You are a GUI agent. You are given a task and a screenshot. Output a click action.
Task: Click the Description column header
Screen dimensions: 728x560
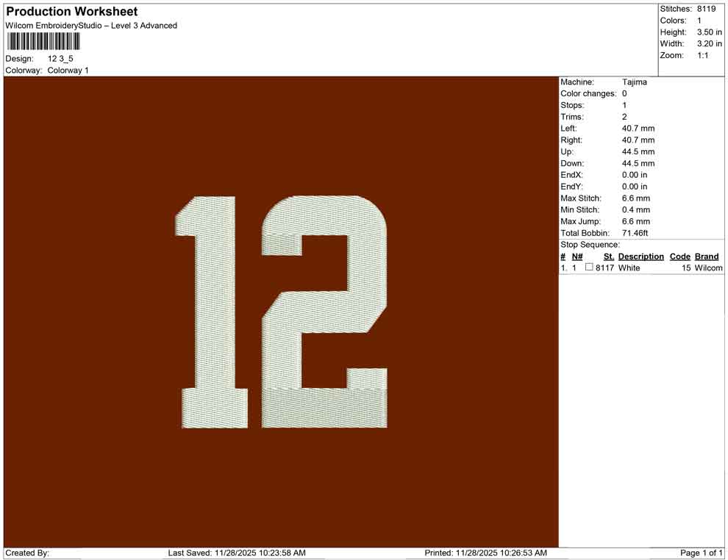[x=640, y=256]
